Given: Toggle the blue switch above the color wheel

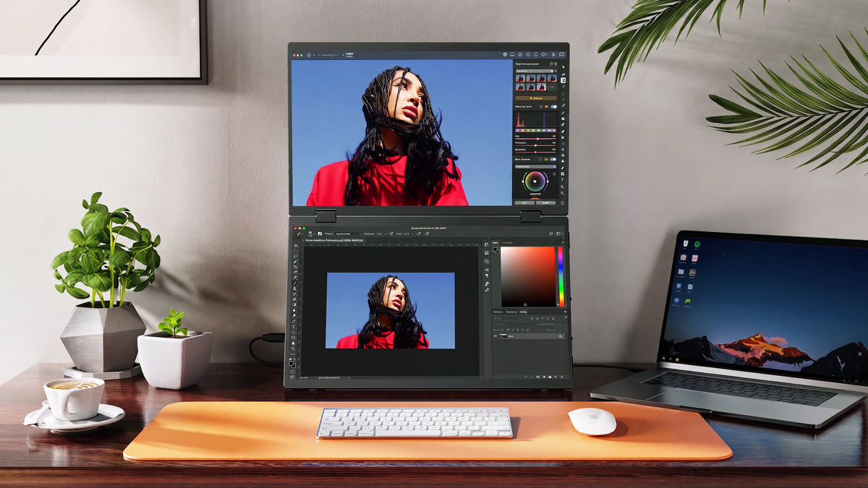Looking at the screenshot, I should 553,159.
